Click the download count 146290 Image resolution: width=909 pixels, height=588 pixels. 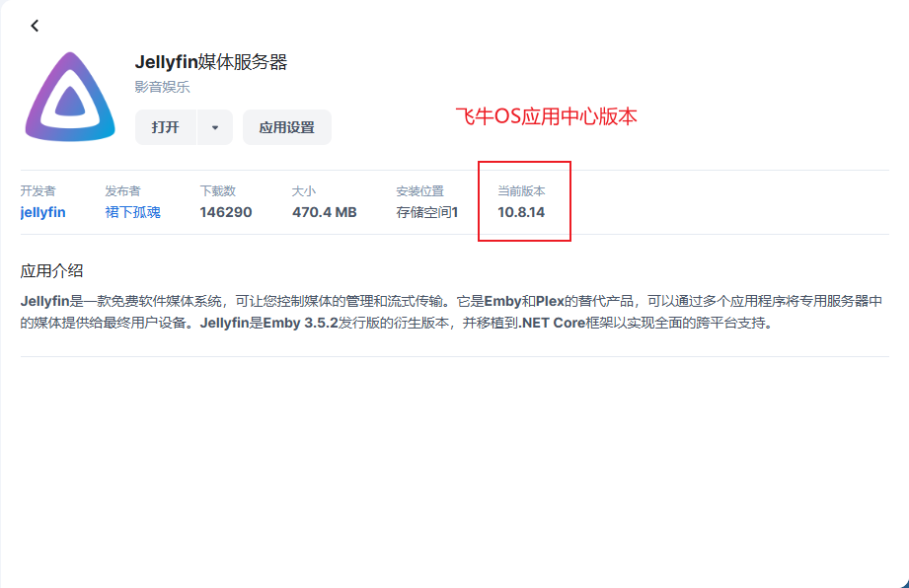point(225,212)
